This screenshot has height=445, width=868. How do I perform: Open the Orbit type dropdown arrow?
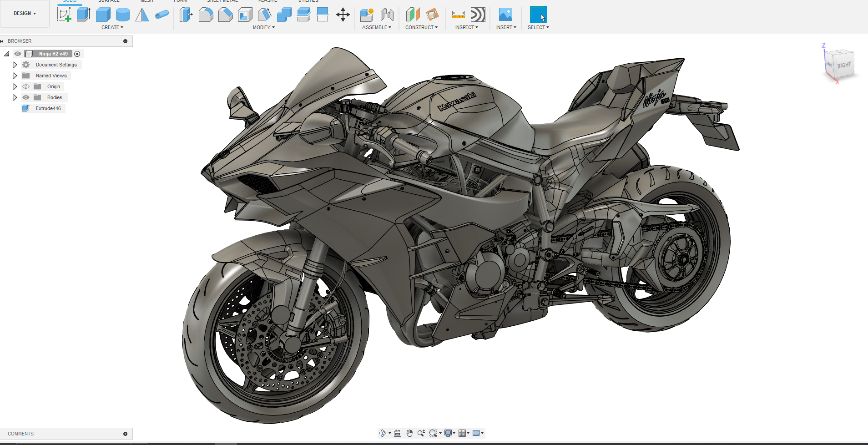pos(390,433)
